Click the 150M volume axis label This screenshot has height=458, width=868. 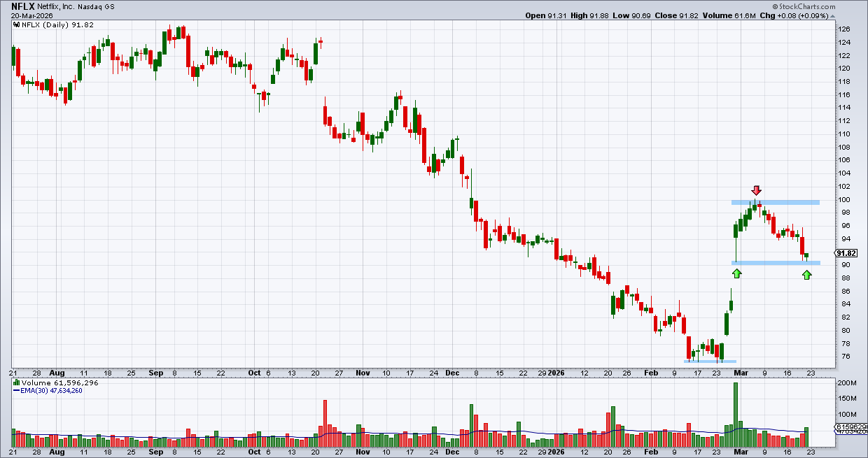(x=847, y=399)
